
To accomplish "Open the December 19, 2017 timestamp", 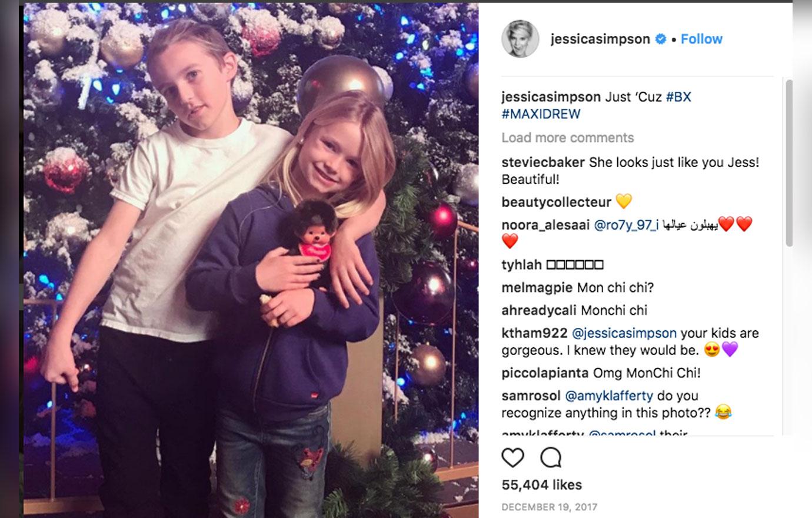I will coord(549,507).
